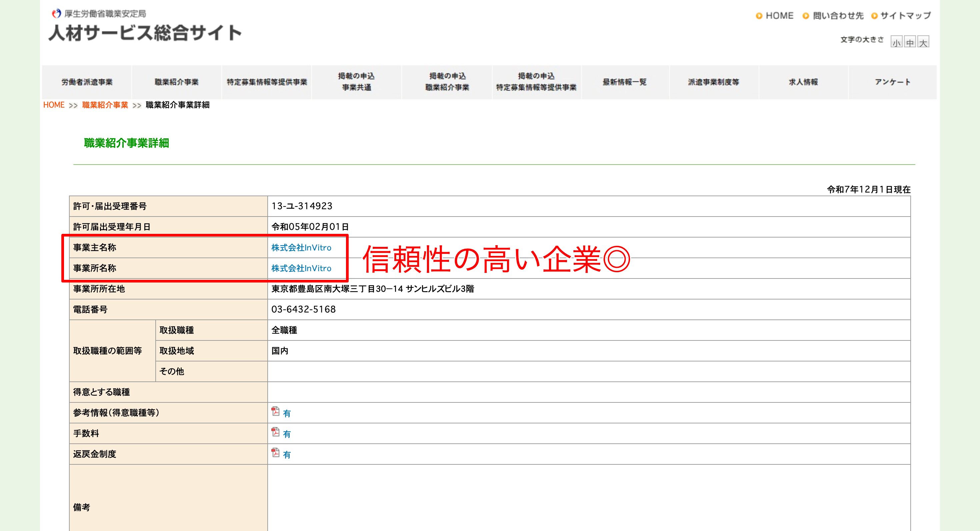Click 有 link in 手数料 row
980x531 pixels.
point(287,434)
